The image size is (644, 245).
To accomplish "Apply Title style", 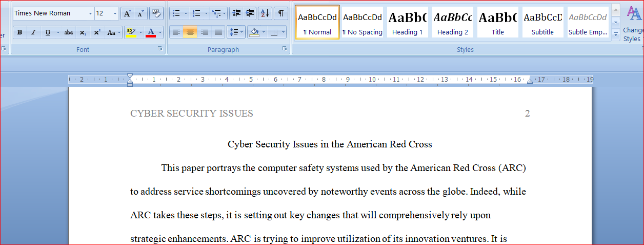I will (498, 22).
